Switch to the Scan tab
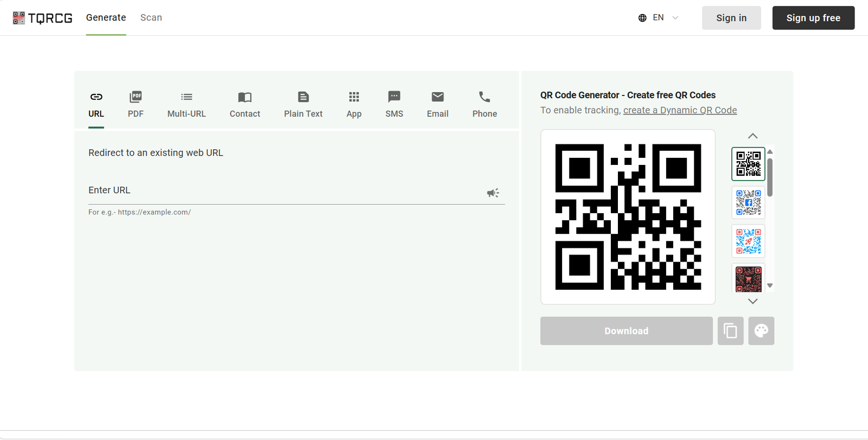Image resolution: width=868 pixels, height=440 pixels. (151, 18)
